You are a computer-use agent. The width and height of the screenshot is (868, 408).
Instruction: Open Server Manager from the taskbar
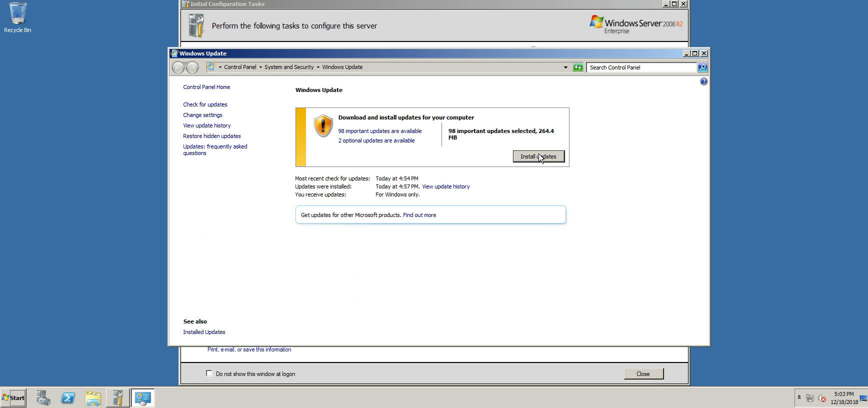click(43, 398)
